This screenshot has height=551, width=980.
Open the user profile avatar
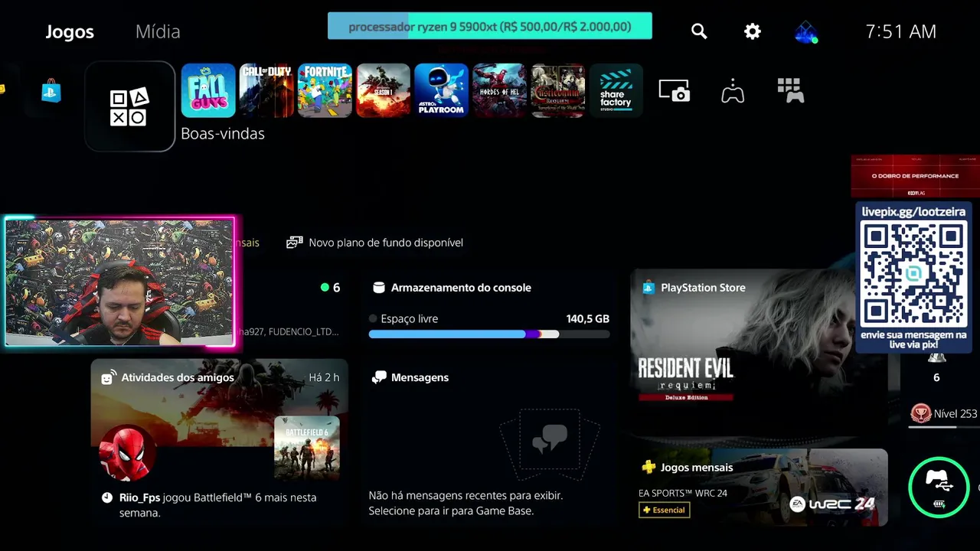pyautogui.click(x=806, y=31)
